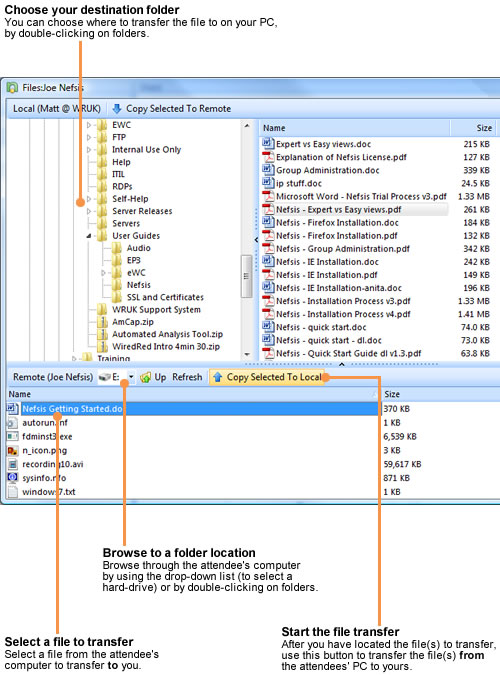This screenshot has width=500, height=675.
Task: Select Nefsis - Quick Start Guide dl v1.3.pdf
Action: (349, 353)
